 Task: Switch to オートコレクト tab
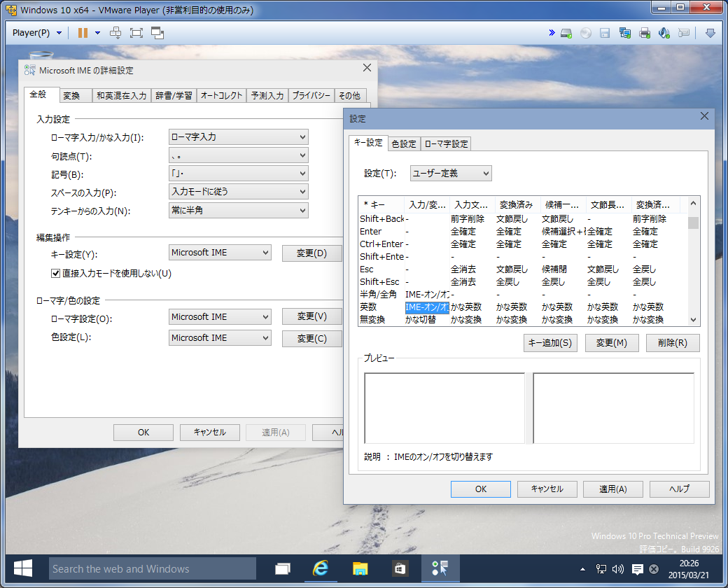221,96
